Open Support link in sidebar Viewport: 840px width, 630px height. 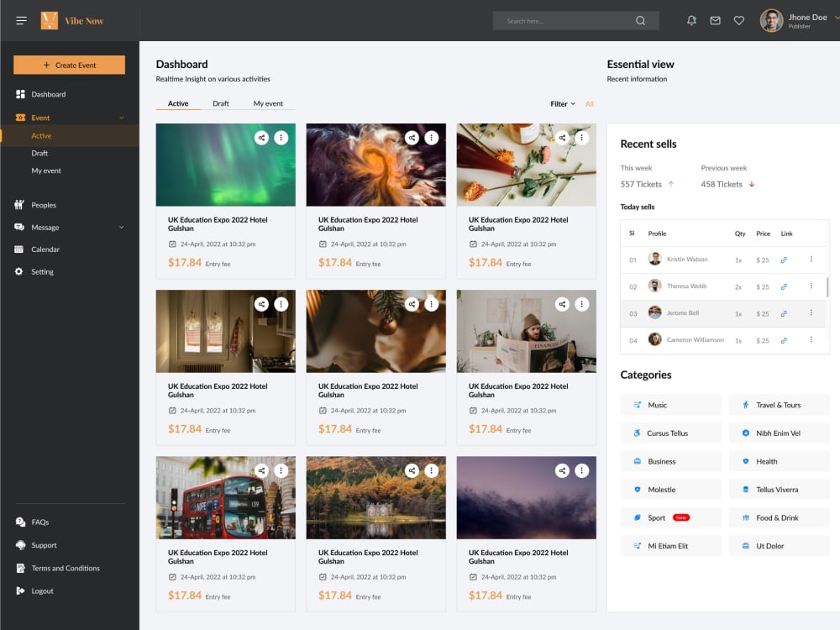(x=36, y=545)
